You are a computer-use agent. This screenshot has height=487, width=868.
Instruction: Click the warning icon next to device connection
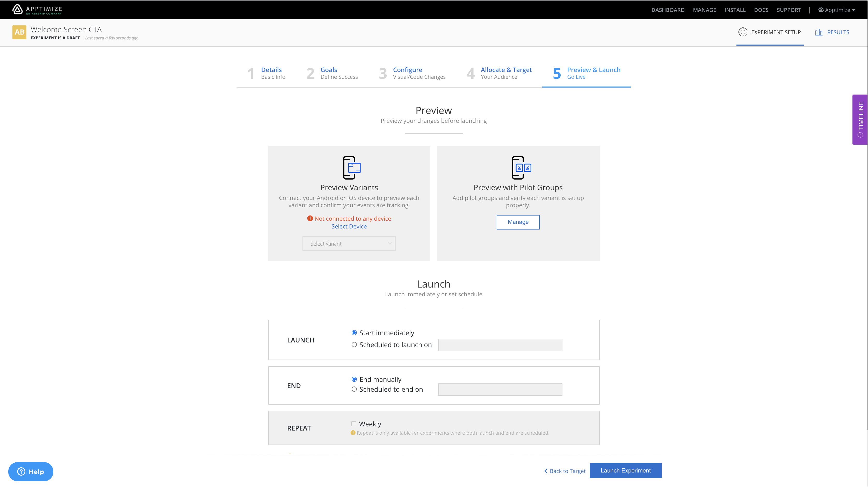[x=309, y=218]
